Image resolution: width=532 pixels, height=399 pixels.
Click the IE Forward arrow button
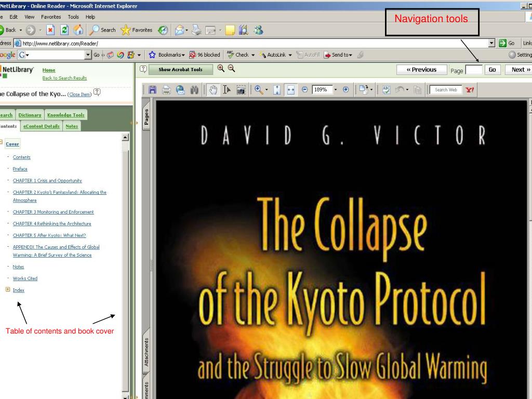31,30
